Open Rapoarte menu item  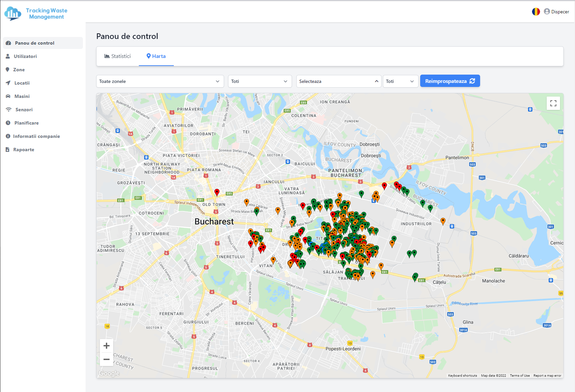(43, 150)
